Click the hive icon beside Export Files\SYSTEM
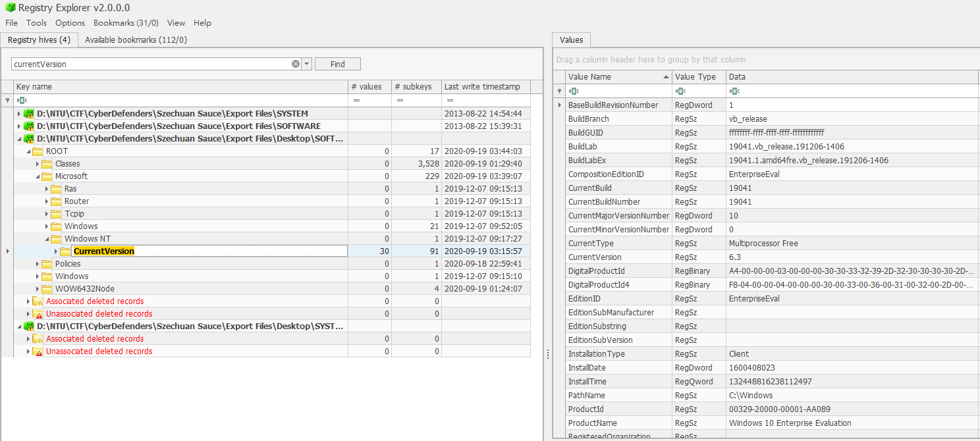Screen dimensions: 980x441 tap(29, 114)
